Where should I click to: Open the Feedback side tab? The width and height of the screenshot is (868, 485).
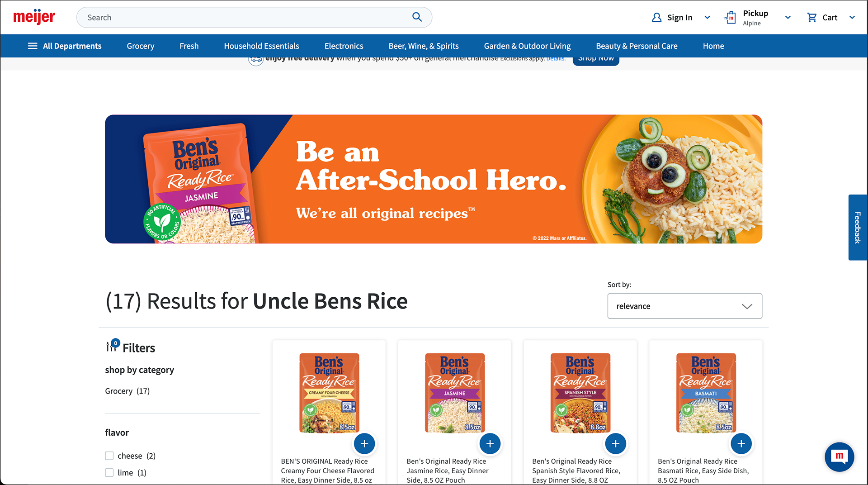click(x=858, y=228)
